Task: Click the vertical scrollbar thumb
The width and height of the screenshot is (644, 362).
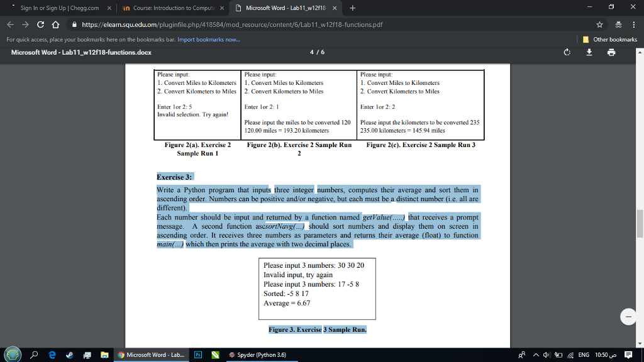Action: [x=640, y=223]
